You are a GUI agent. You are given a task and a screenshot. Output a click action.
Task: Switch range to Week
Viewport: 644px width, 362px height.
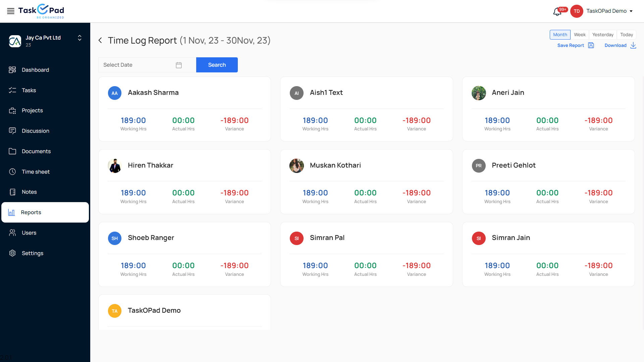tap(580, 35)
